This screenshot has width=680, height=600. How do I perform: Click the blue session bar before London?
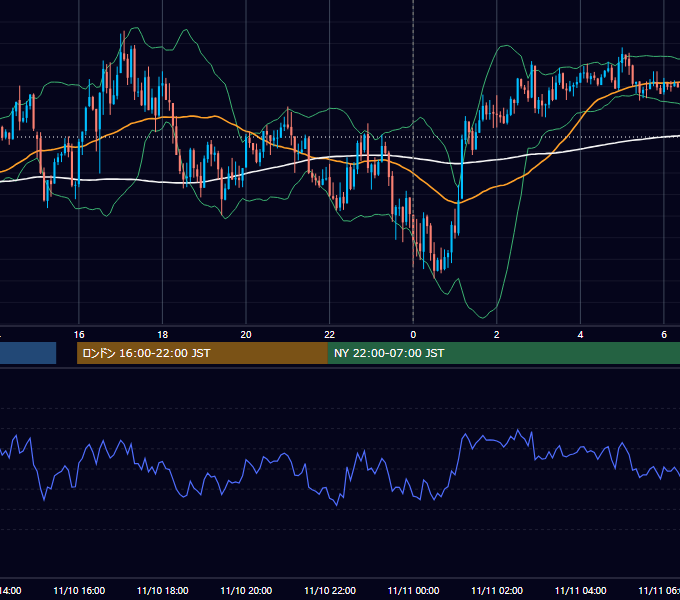point(28,353)
